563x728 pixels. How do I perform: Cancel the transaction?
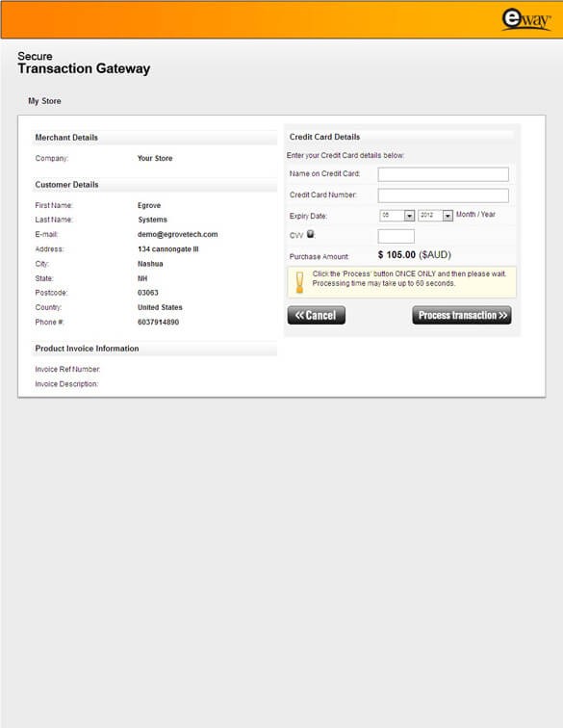[x=316, y=315]
